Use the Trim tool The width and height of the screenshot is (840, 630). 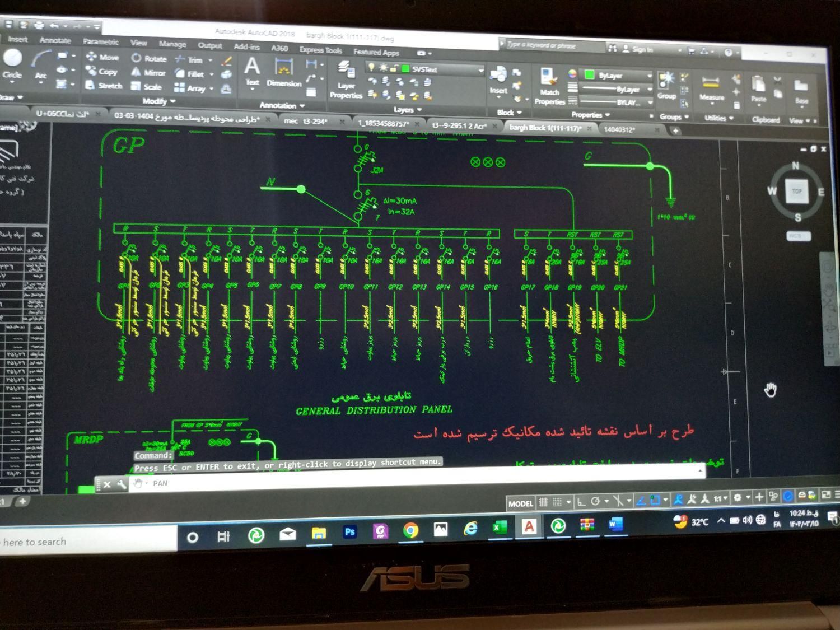(x=189, y=59)
